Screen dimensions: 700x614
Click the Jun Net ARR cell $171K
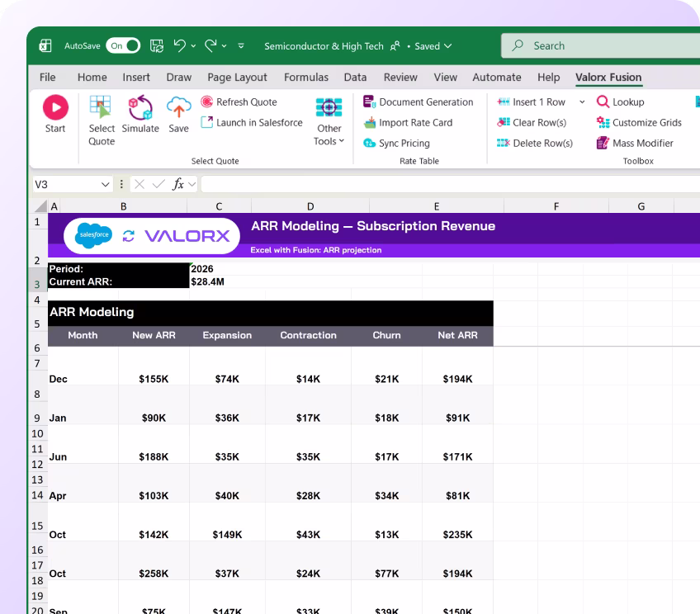457,456
